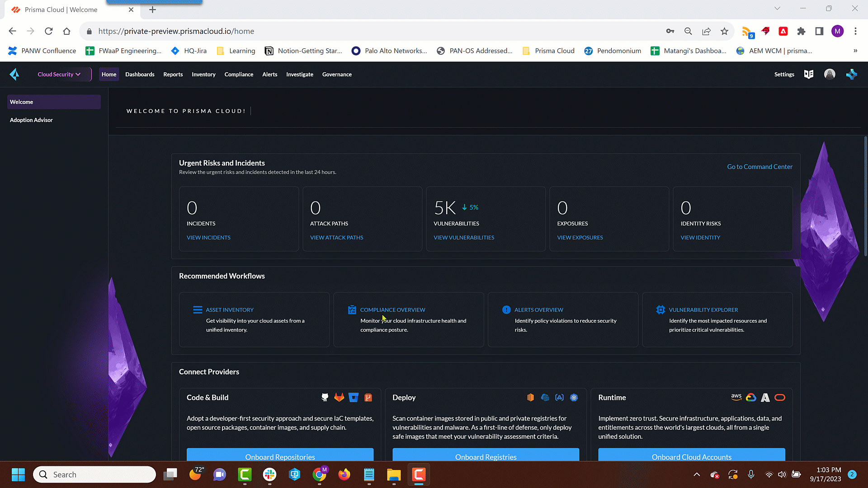The height and width of the screenshot is (488, 868).
Task: Select Adoption Advisor in the sidebar
Action: click(x=31, y=120)
